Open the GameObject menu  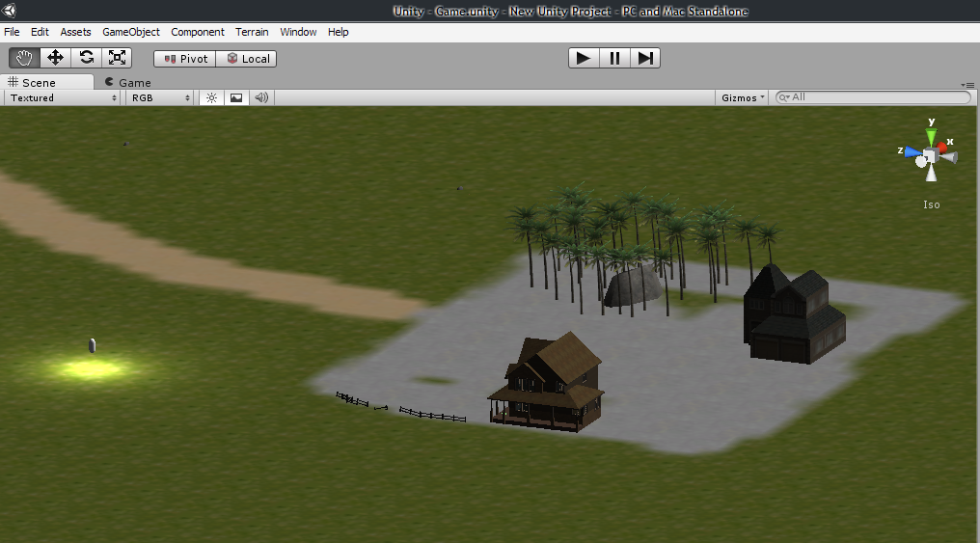(x=131, y=32)
